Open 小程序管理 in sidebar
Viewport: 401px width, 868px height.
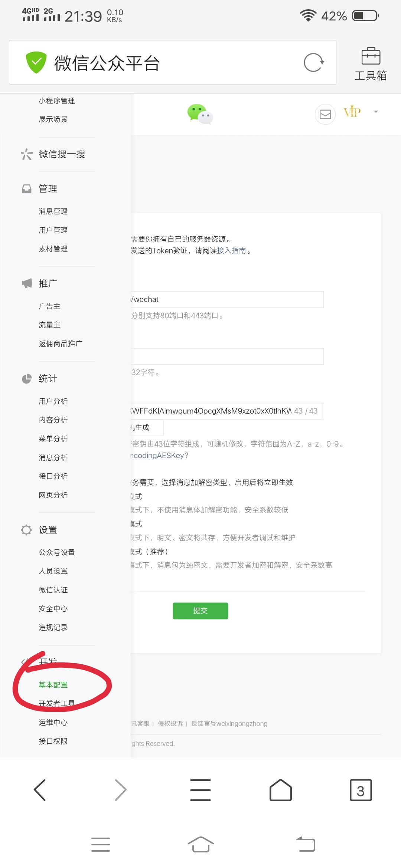[57, 101]
